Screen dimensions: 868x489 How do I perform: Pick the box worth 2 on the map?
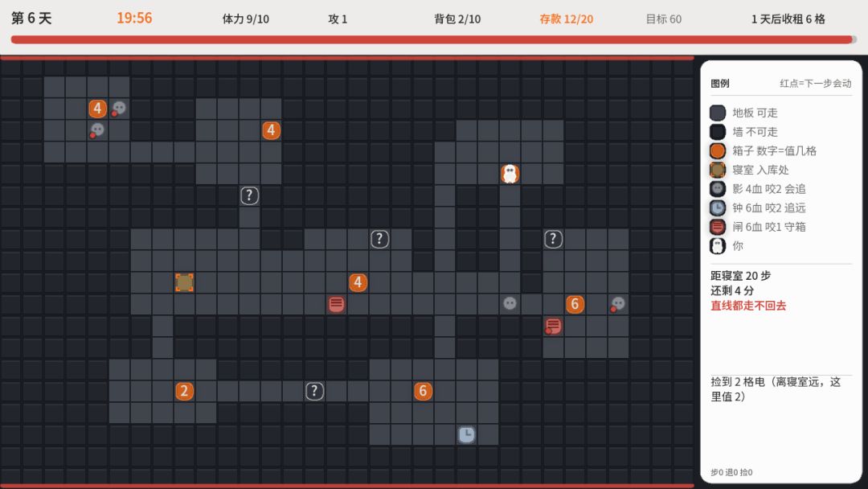pos(184,391)
